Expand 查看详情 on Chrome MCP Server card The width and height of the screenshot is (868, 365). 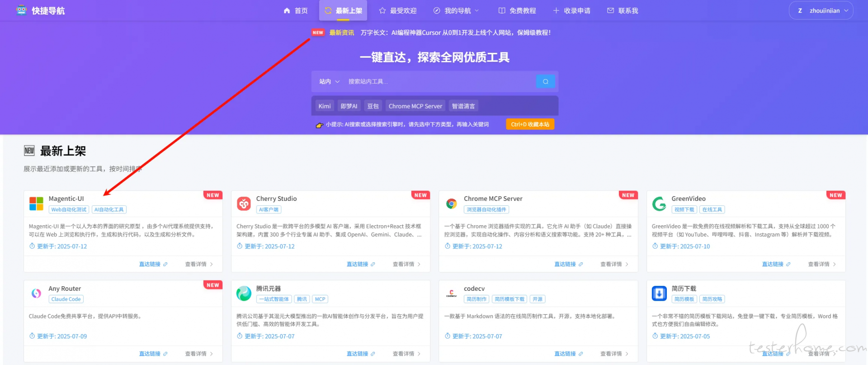click(x=614, y=264)
